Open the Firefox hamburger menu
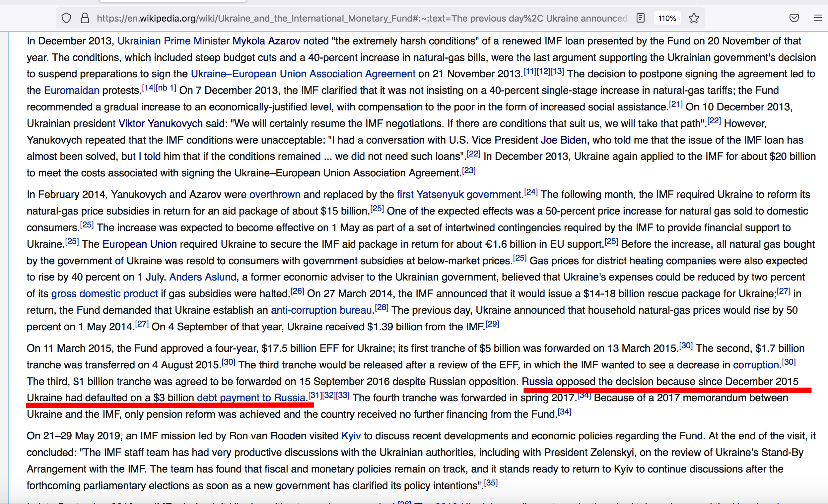 (818, 18)
